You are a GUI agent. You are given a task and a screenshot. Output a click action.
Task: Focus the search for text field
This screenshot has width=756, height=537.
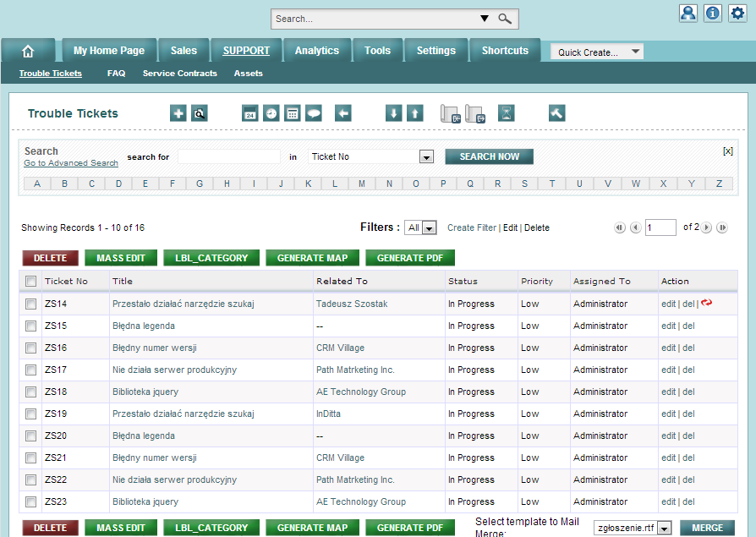pos(229,156)
